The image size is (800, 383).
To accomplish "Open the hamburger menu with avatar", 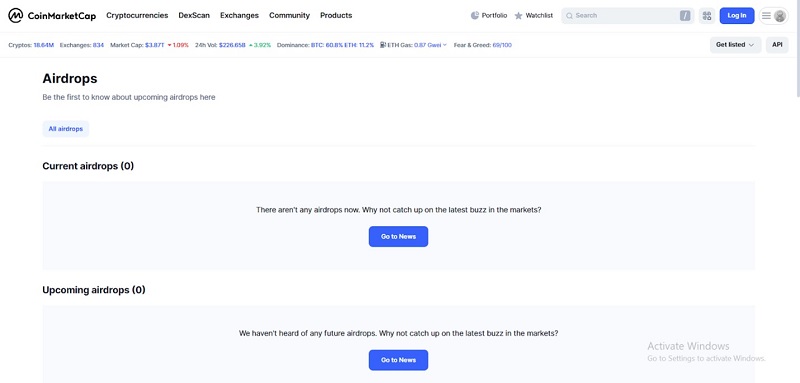I will pos(773,16).
